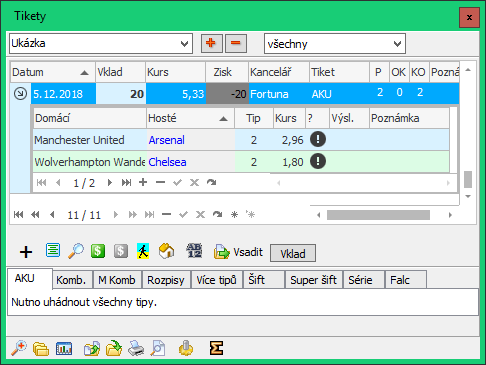
Task: Click the main grid horizontal scrollbar thumb
Action: [x=378, y=215]
